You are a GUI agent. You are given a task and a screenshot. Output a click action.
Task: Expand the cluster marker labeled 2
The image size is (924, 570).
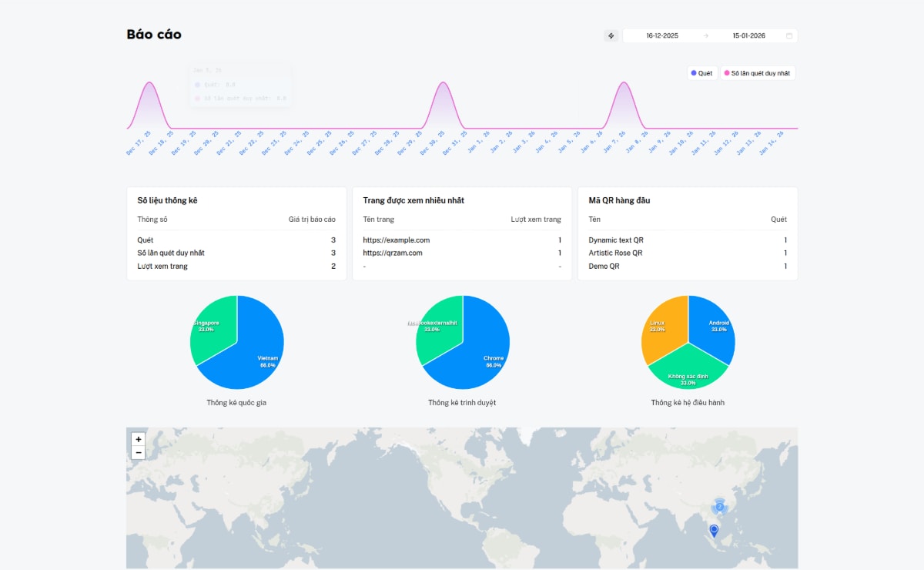(719, 506)
